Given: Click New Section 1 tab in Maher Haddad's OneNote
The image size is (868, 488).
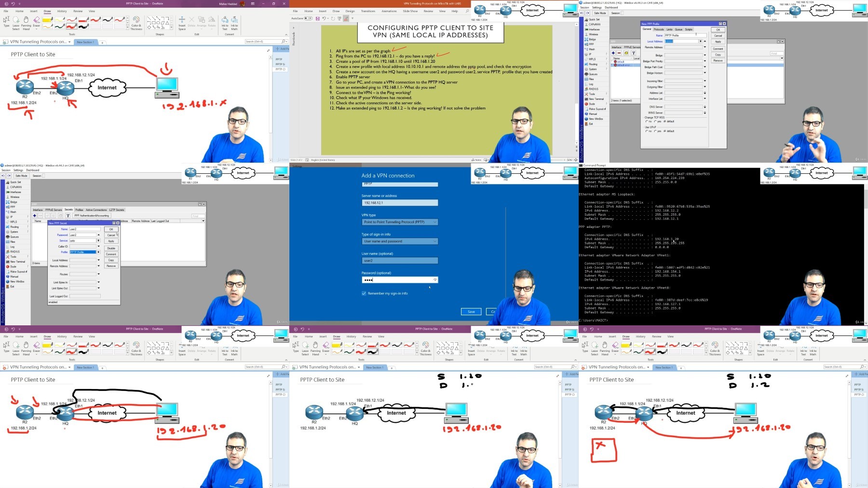Looking at the screenshot, I should pos(85,42).
